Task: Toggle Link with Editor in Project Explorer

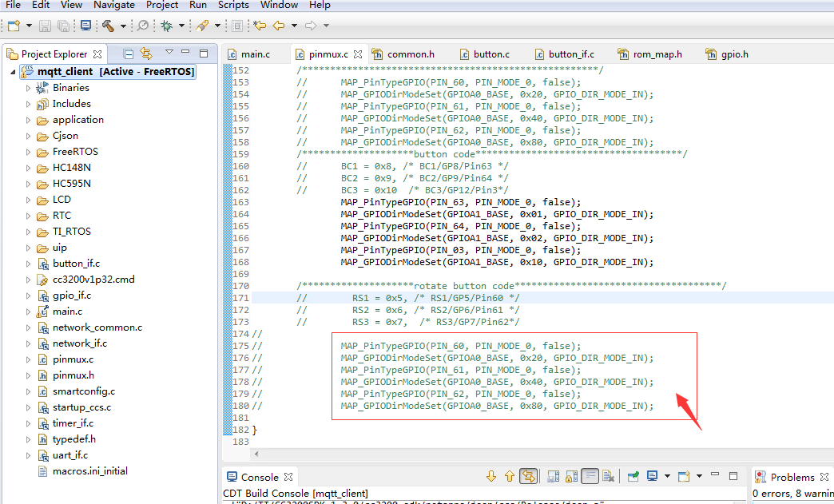Action: point(146,54)
